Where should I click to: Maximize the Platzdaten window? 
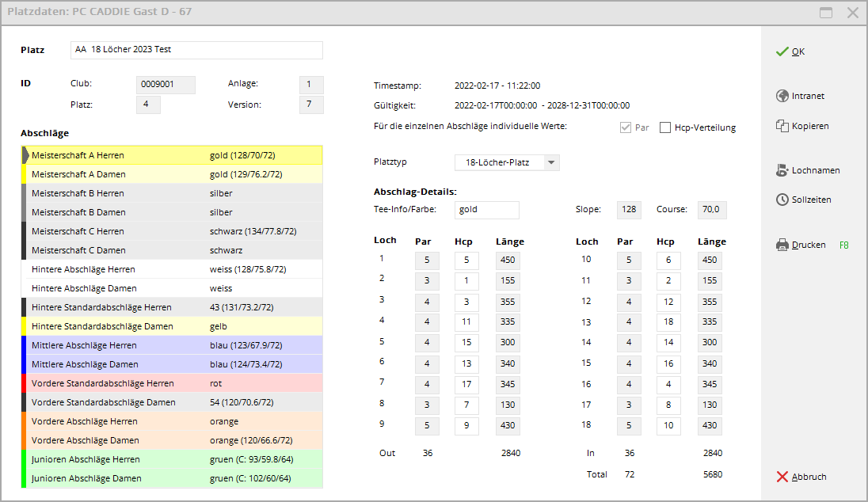click(x=826, y=13)
